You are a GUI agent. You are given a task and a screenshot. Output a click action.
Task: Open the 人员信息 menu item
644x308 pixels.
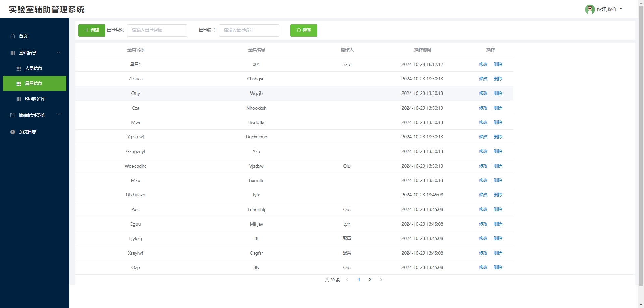point(34,68)
